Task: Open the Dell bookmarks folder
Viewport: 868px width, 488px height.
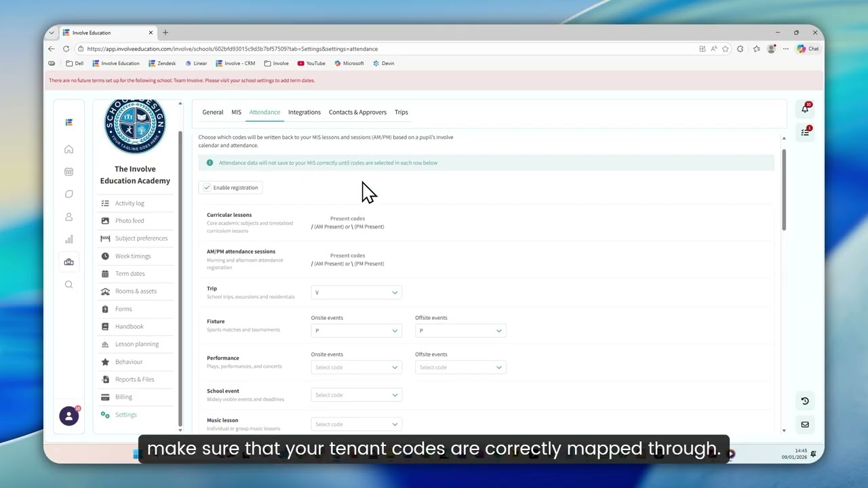Action: (75, 63)
